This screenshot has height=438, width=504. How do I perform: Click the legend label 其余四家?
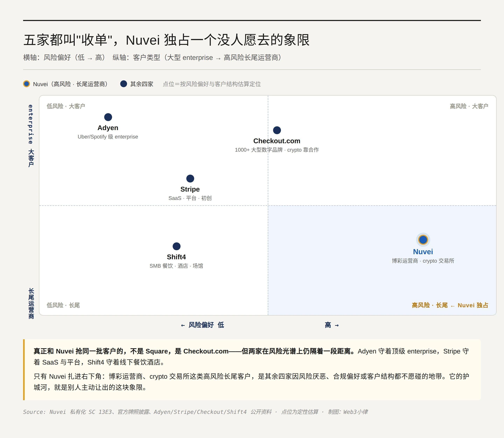[x=142, y=84]
